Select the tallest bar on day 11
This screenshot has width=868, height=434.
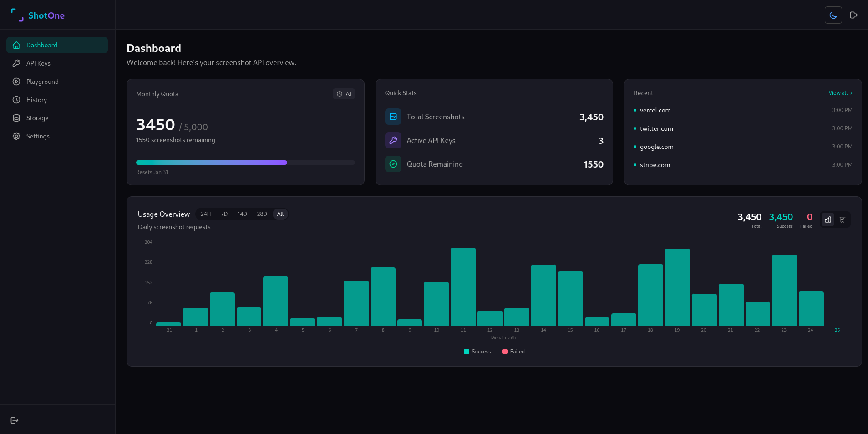pyautogui.click(x=463, y=285)
